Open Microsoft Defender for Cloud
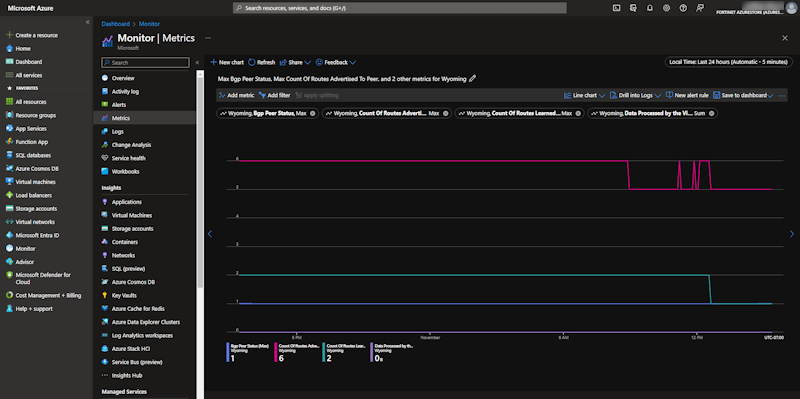This screenshot has height=399, width=800. click(43, 278)
